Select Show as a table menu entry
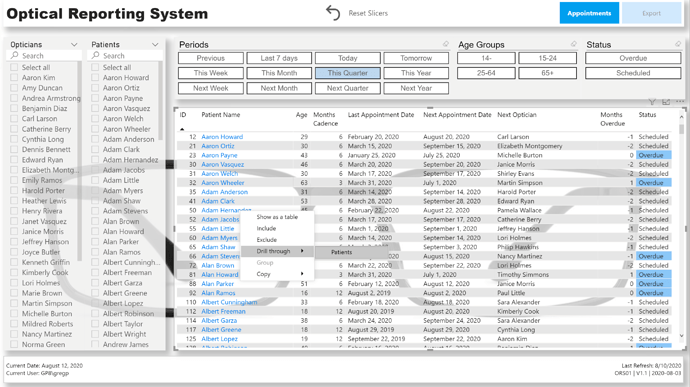This screenshot has width=690, height=387. tap(277, 217)
